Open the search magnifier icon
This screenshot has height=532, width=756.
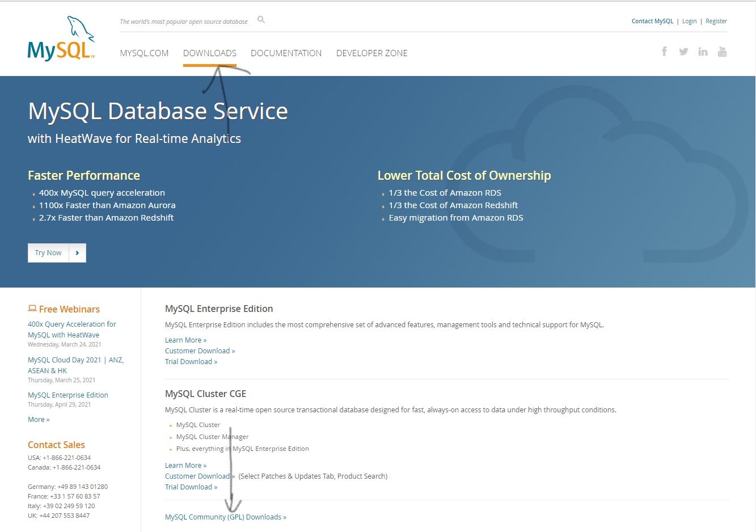point(261,20)
